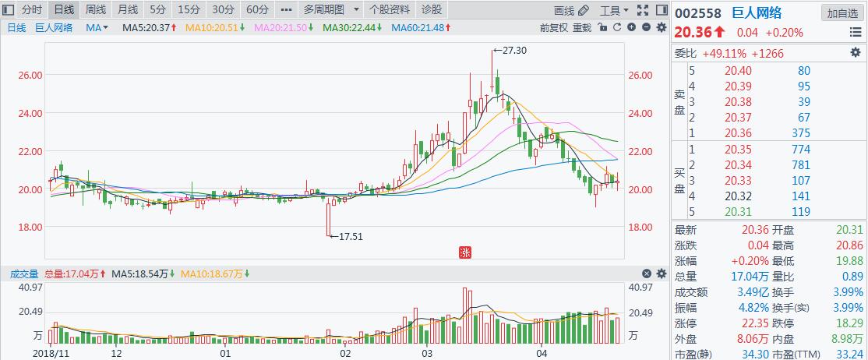Zoom in chart with plus icon
This screenshot has height=360, width=868.
click(632, 27)
